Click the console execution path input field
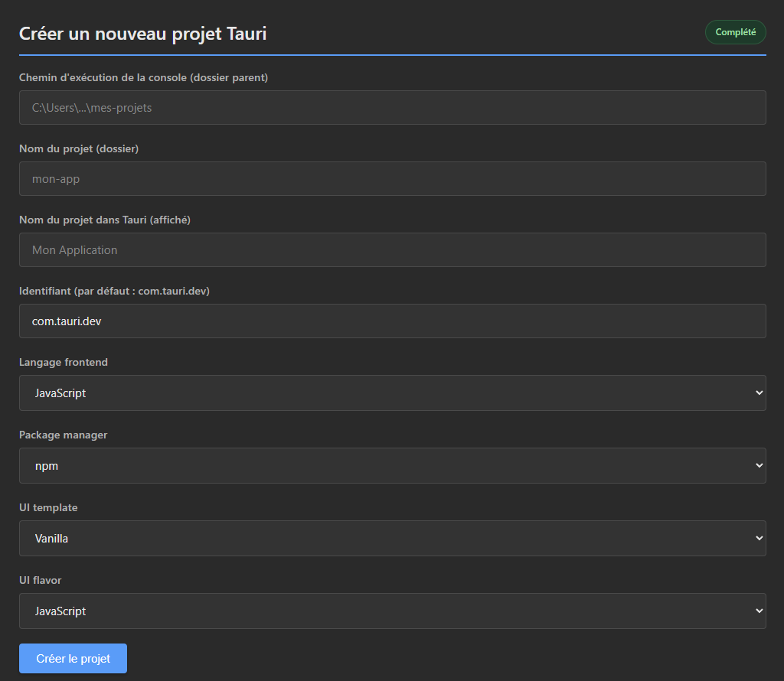The width and height of the screenshot is (784, 681). pyautogui.click(x=393, y=107)
